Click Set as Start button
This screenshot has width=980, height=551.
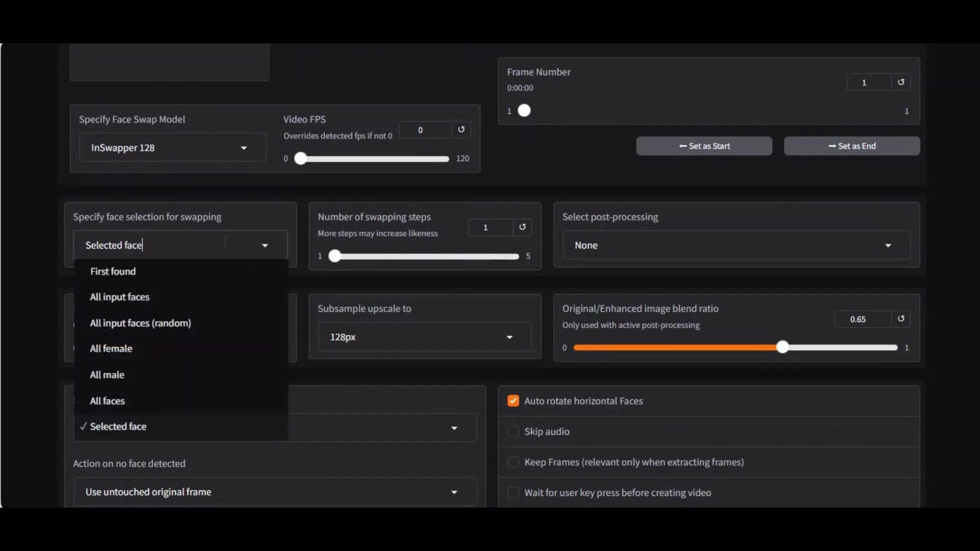(x=704, y=146)
